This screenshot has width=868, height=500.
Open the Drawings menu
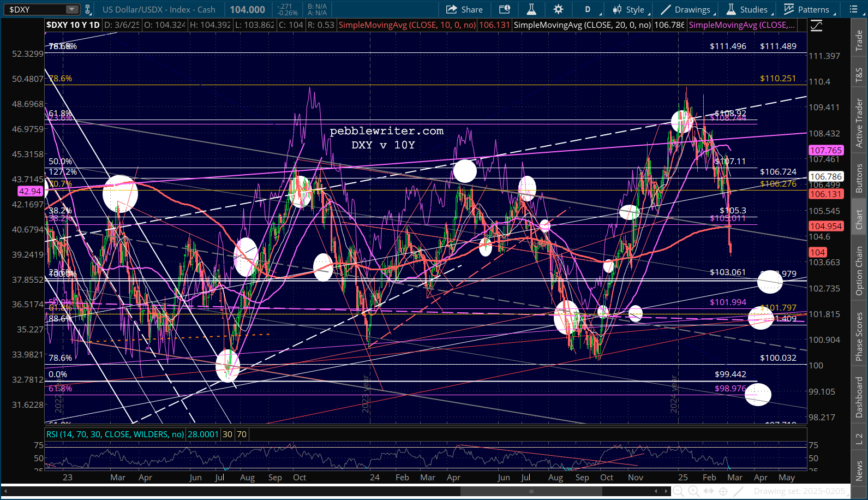click(686, 9)
